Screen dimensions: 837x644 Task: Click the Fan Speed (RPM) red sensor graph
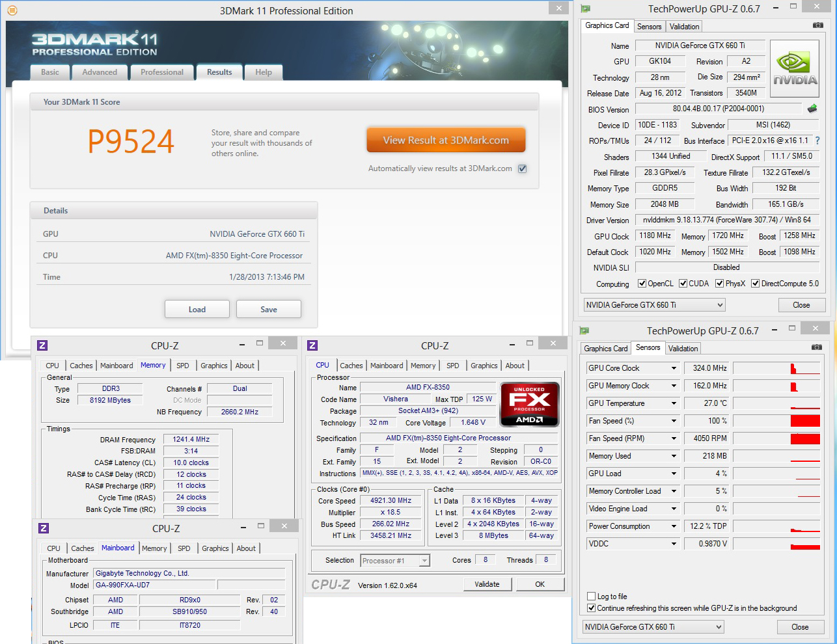[x=776, y=438]
